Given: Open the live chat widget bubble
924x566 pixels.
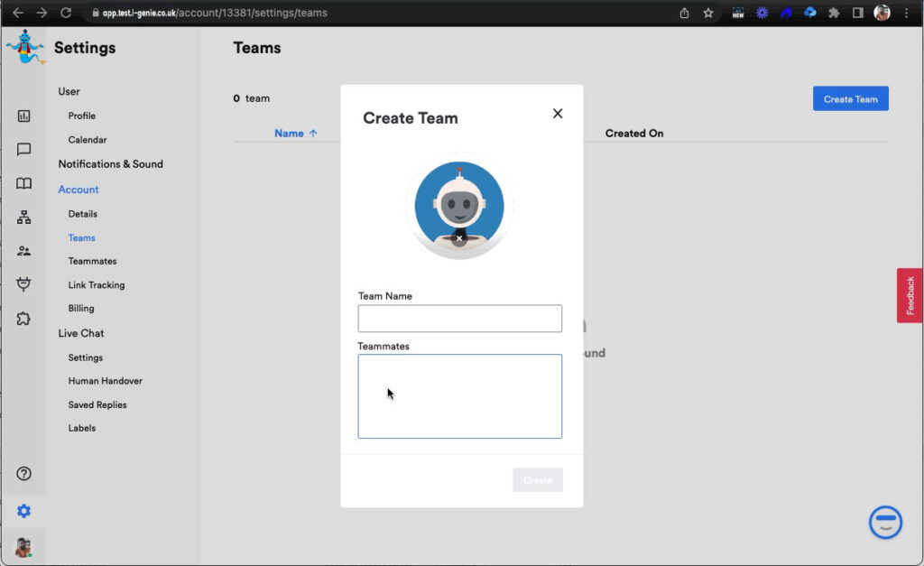Looking at the screenshot, I should click(885, 522).
